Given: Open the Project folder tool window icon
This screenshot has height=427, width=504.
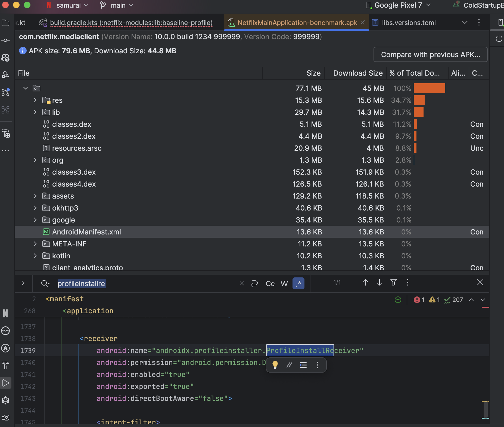Looking at the screenshot, I should 5,23.
